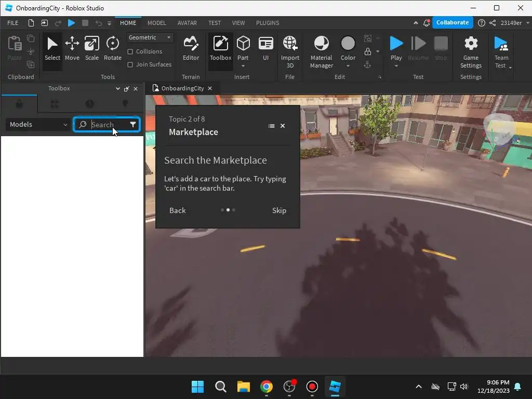
Task: Expand the Color dropdown arrow
Action: click(348, 66)
